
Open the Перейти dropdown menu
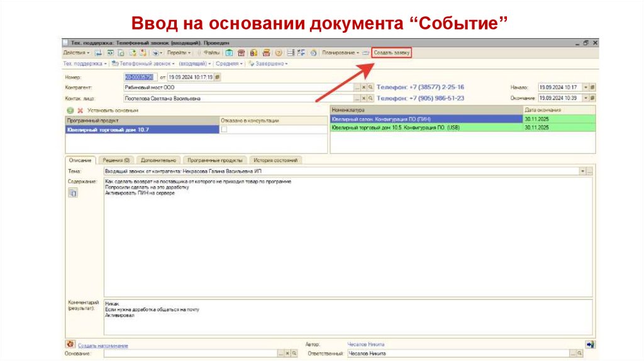pos(179,53)
